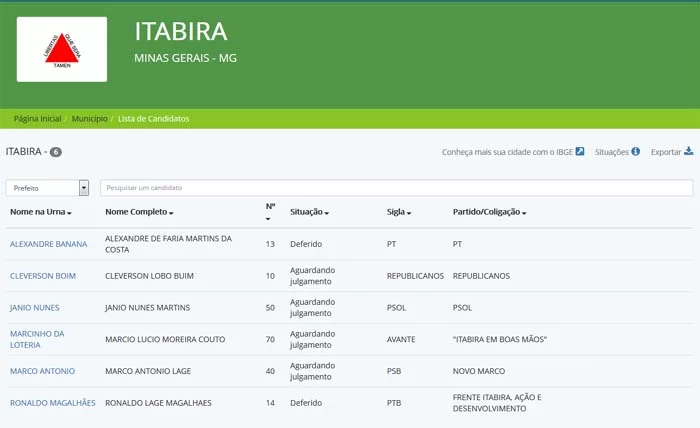
Task: Sort by Nome Completo column
Action: [x=139, y=212]
